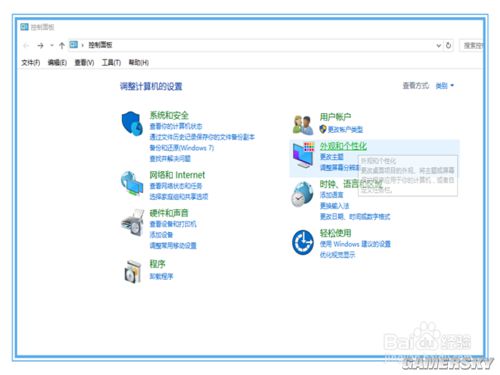Click 调整屏幕分辨率 link

[339, 167]
